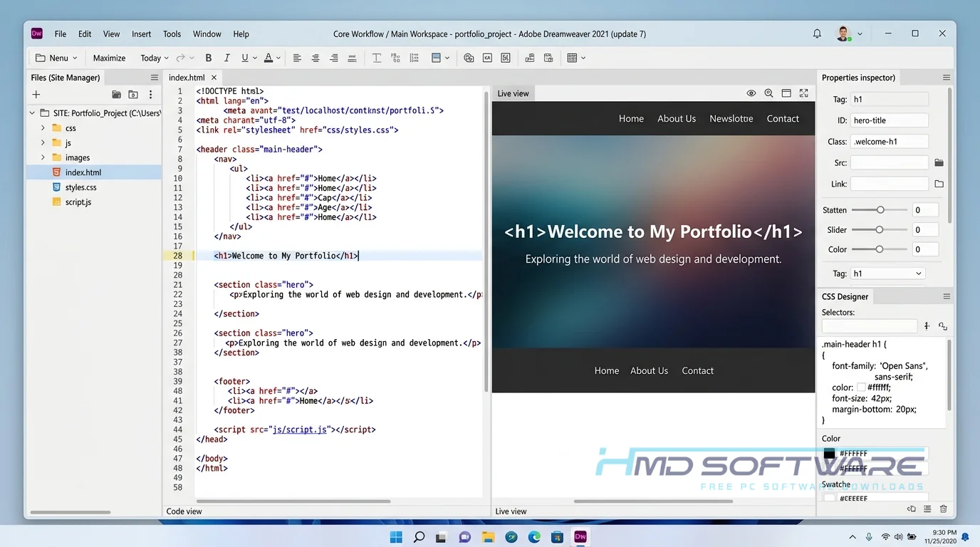The height and width of the screenshot is (547, 980).
Task: Click Home link in preview header
Action: [x=631, y=119]
